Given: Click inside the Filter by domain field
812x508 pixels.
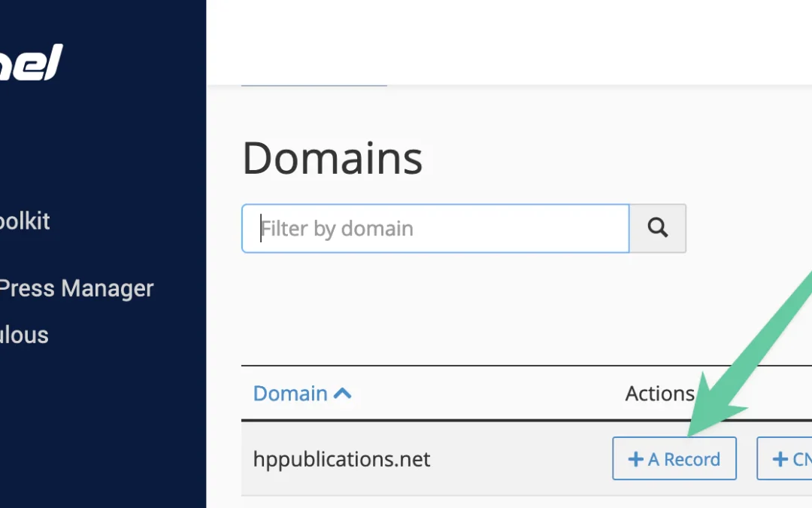Looking at the screenshot, I should click(435, 228).
